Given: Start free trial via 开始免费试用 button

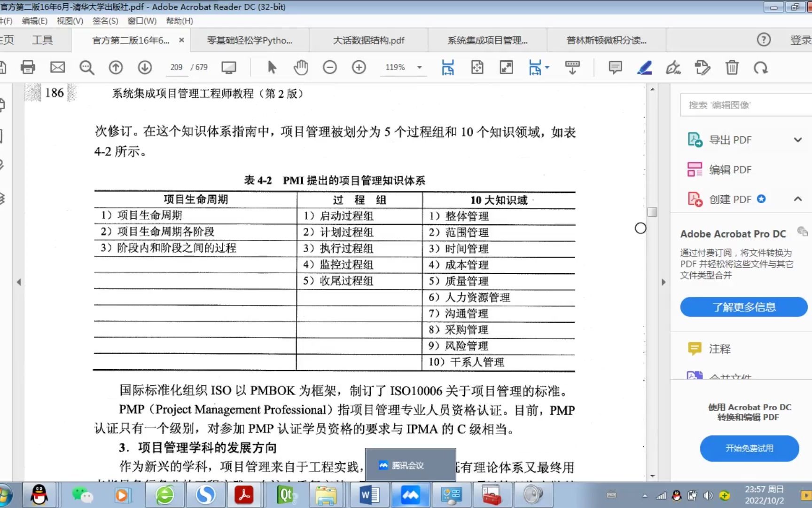Looking at the screenshot, I should 749,448.
